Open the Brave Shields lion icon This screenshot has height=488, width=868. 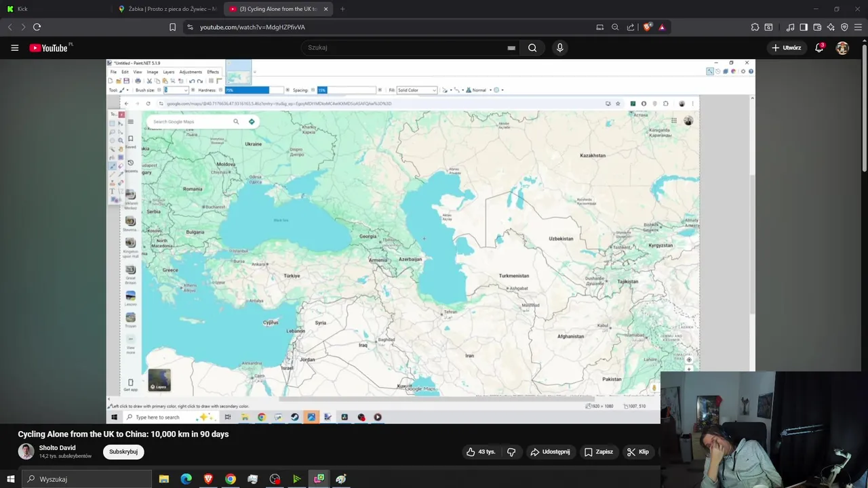point(648,27)
